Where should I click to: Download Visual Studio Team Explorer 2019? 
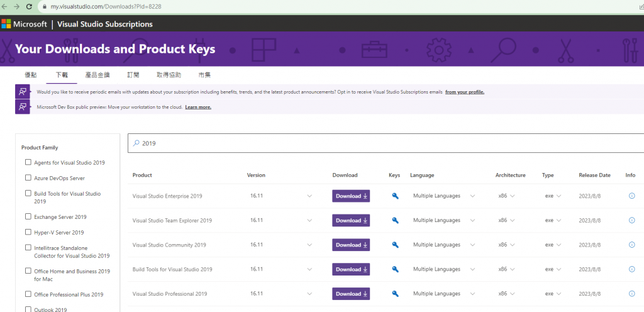pyautogui.click(x=351, y=220)
